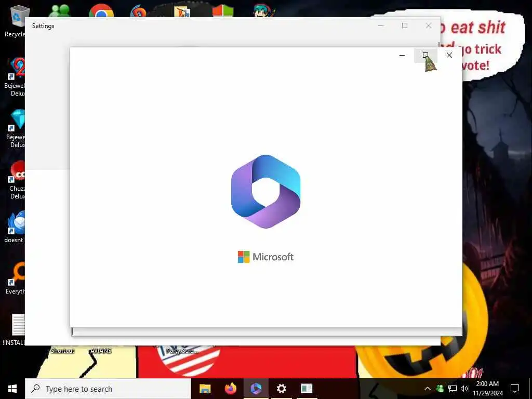Maximize the Settings window
This screenshot has height=399, width=532.
pyautogui.click(x=405, y=26)
